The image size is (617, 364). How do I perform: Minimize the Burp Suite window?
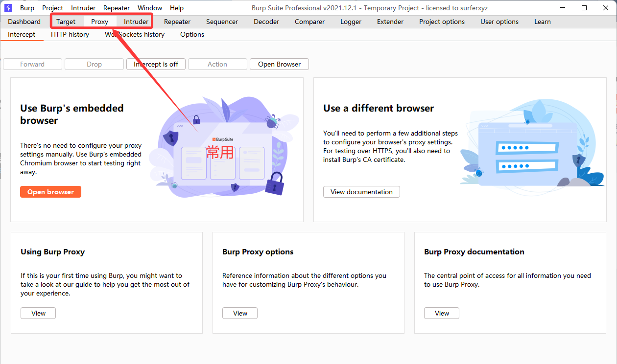pyautogui.click(x=561, y=8)
